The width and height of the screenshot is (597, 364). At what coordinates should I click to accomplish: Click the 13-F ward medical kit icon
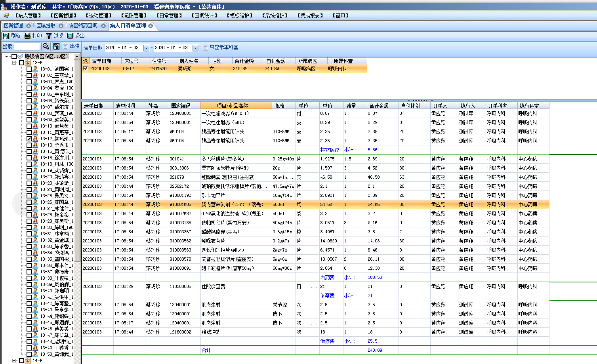(28, 63)
